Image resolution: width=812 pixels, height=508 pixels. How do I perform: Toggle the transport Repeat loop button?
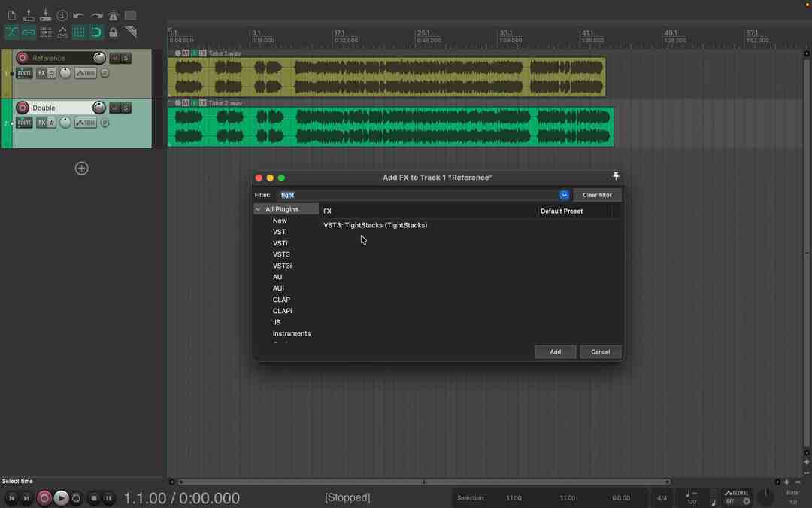click(x=76, y=498)
